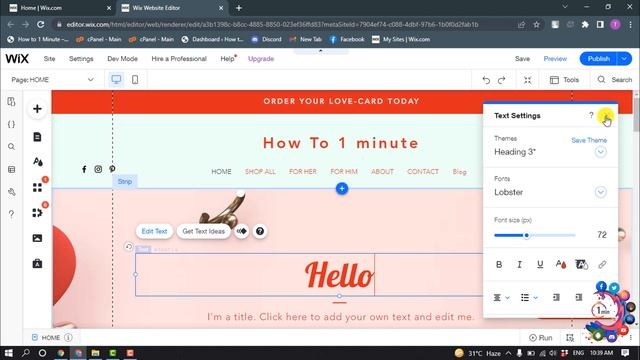Click Save Theme link
Viewport: 640px width, 360px height.
(x=589, y=140)
